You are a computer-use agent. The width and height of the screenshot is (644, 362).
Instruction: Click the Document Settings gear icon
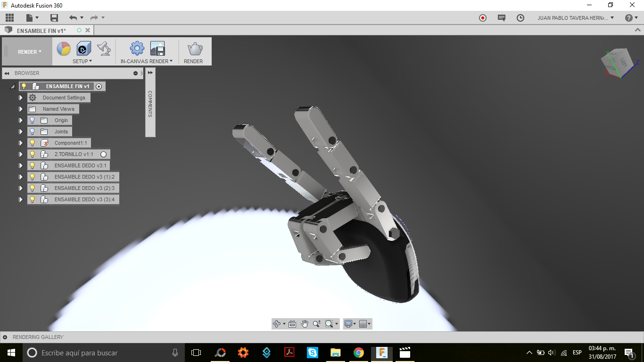coord(33,98)
